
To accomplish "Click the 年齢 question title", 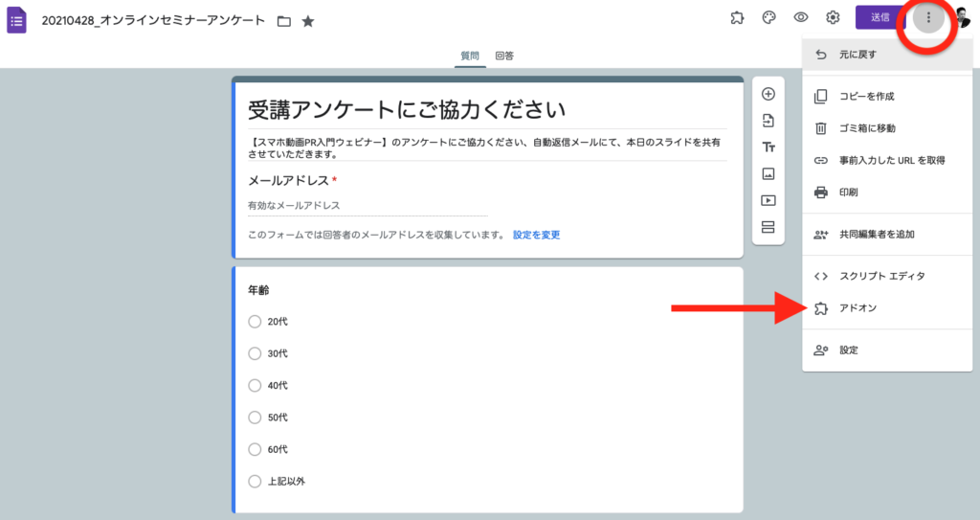I will pyautogui.click(x=258, y=290).
